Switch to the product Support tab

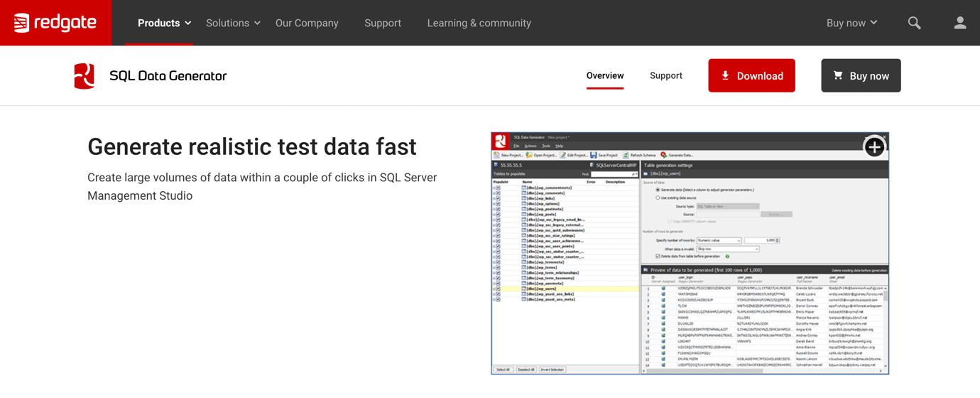(x=666, y=76)
